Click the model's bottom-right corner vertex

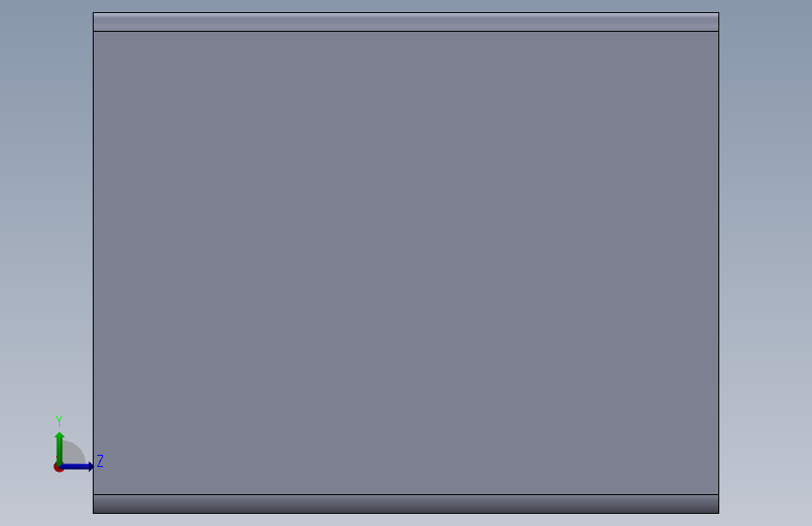pyautogui.click(x=718, y=513)
